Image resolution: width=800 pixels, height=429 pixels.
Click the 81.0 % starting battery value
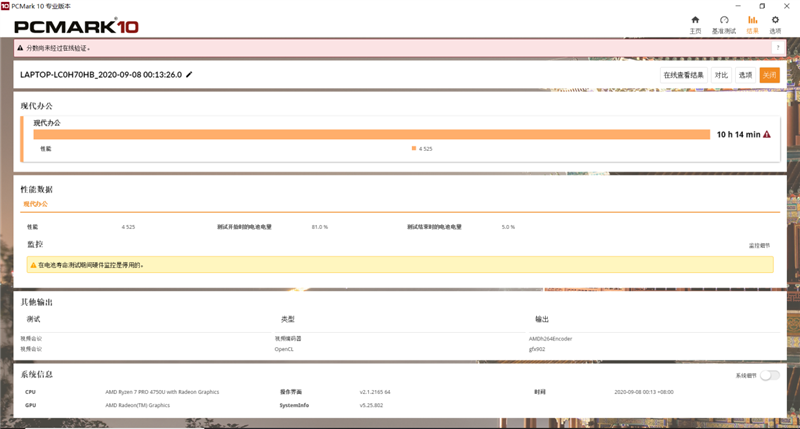(x=320, y=227)
